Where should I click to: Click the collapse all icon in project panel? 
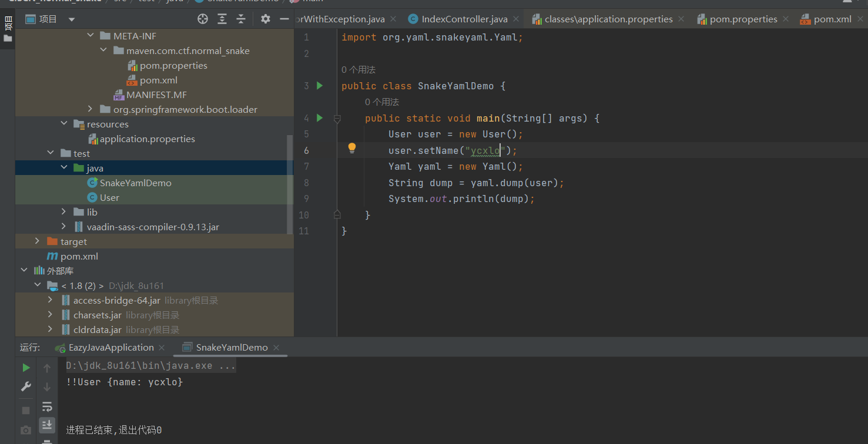point(241,19)
